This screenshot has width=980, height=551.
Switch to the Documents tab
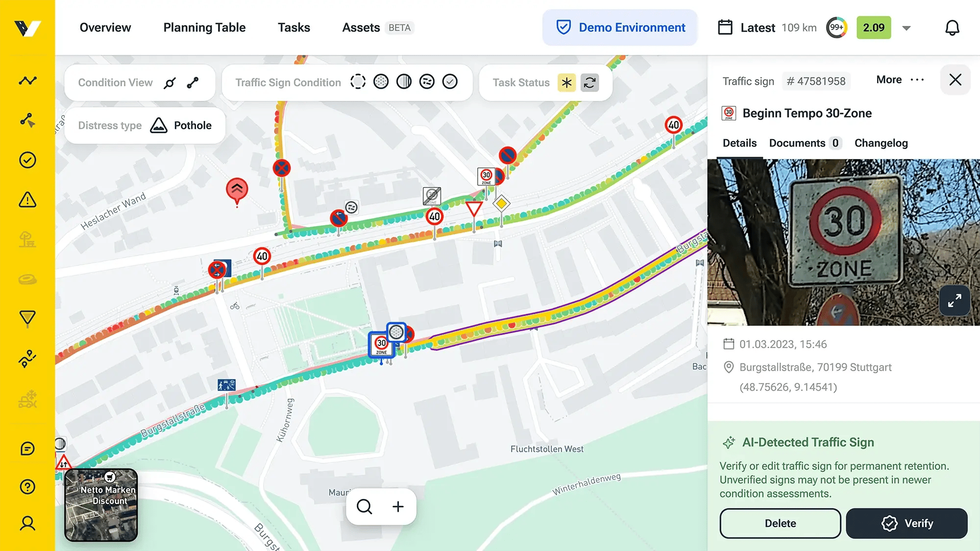click(798, 143)
